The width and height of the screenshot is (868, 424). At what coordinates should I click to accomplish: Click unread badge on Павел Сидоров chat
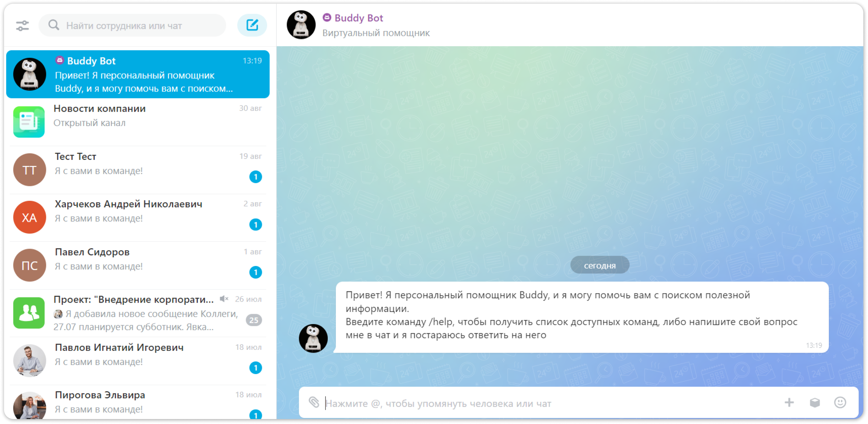(x=255, y=273)
